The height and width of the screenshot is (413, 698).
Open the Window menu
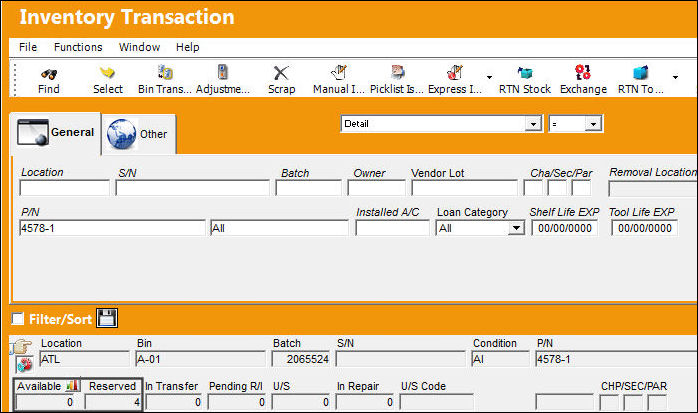[x=139, y=47]
